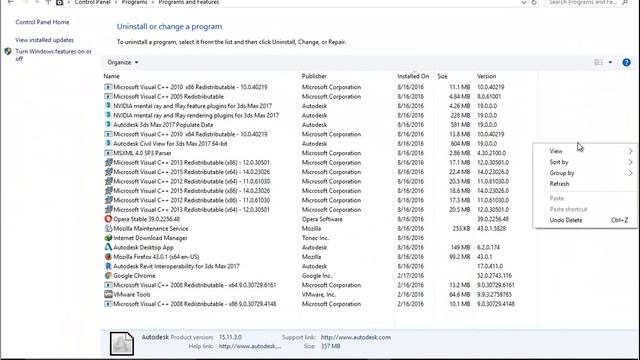Click the search magnifier icon
Screen dimensions: 640x360
[x=624, y=2]
